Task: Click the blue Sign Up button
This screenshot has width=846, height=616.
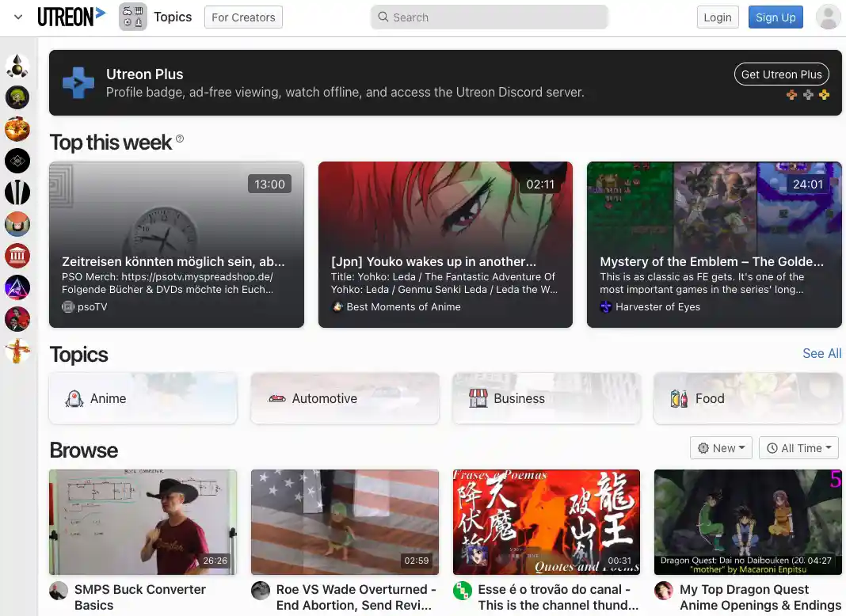Action: pyautogui.click(x=775, y=17)
